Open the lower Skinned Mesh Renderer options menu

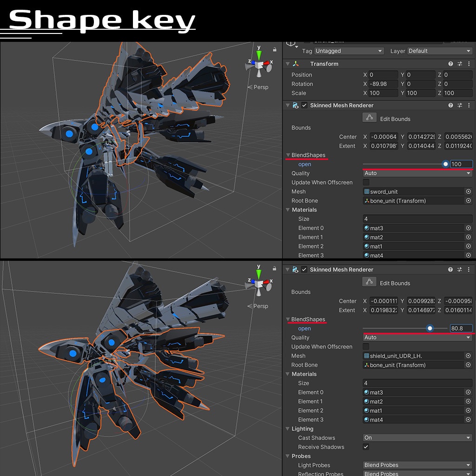(x=469, y=270)
